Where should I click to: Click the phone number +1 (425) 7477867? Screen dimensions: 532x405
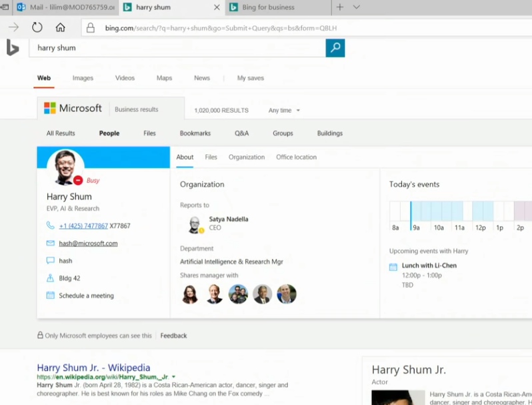click(x=83, y=226)
